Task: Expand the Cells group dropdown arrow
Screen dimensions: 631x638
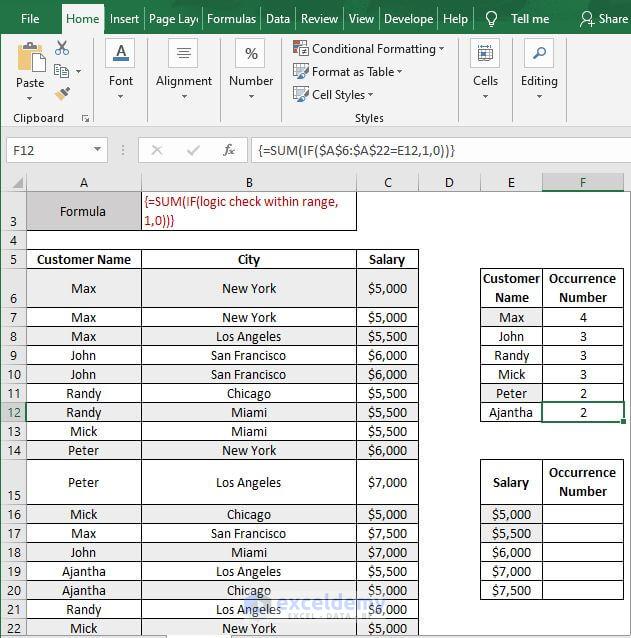Action: 485,97
